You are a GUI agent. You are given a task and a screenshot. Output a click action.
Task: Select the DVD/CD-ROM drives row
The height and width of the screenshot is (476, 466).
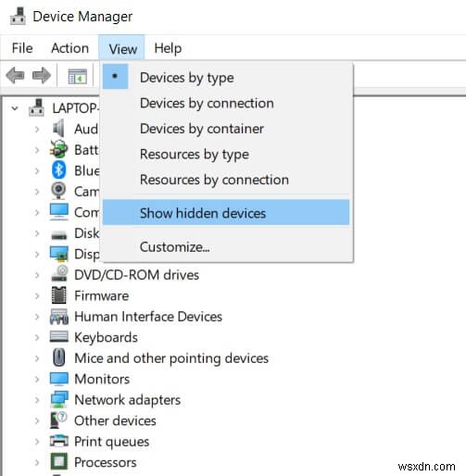click(x=136, y=275)
